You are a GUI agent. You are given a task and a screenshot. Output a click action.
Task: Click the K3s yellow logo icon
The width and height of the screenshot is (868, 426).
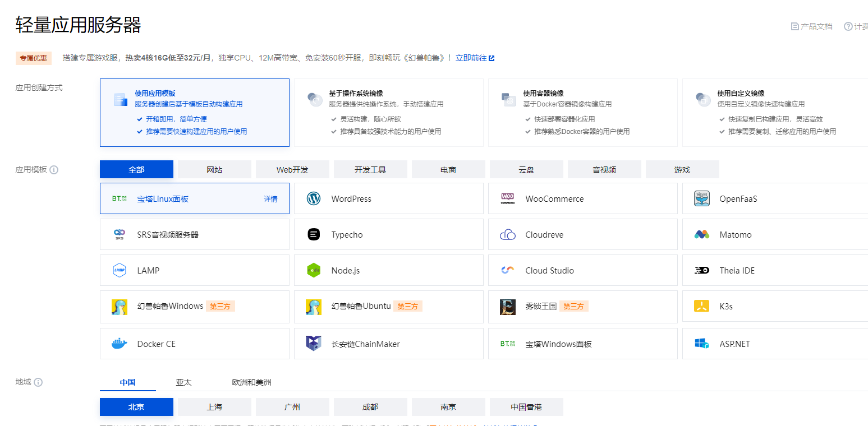pos(702,306)
